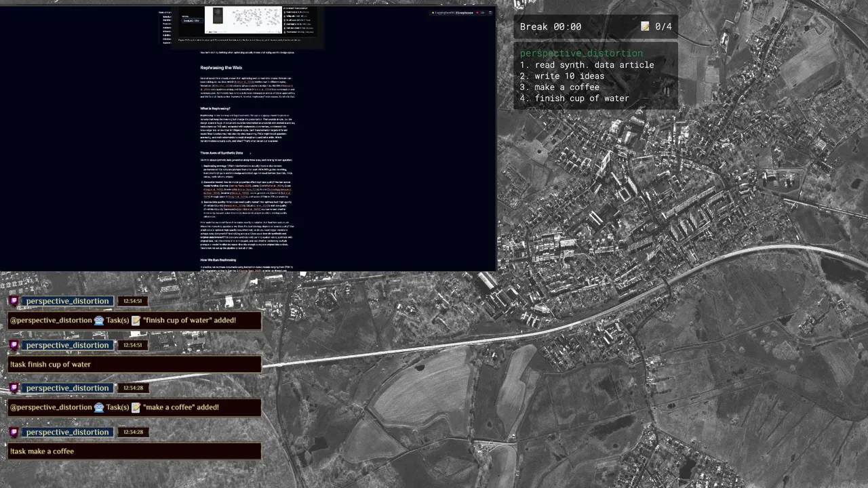Click Twitch badge above '"finish cup of water" added!' message
Screen dimensions: 868x488
click(14, 301)
